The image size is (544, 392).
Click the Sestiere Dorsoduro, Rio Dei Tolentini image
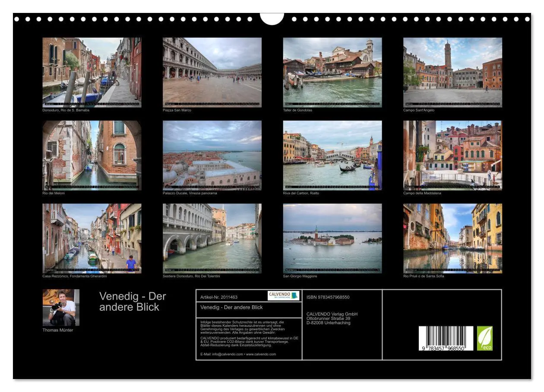point(212,238)
